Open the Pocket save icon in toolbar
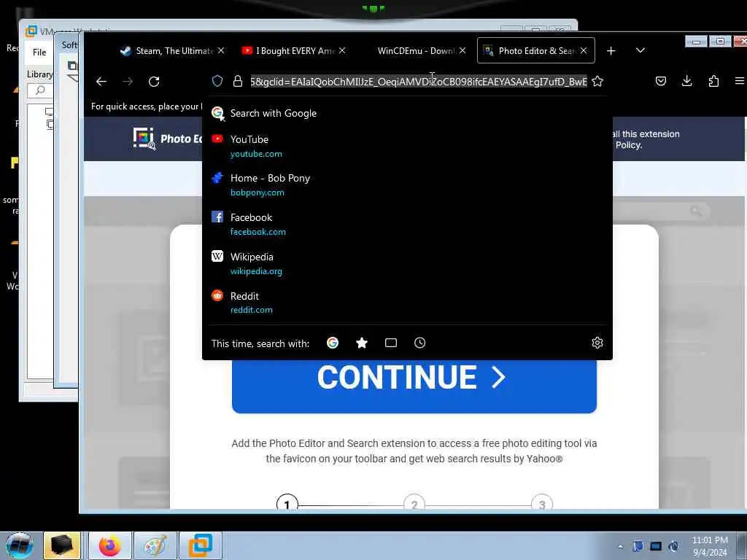This screenshot has width=747, height=560. pyautogui.click(x=661, y=82)
